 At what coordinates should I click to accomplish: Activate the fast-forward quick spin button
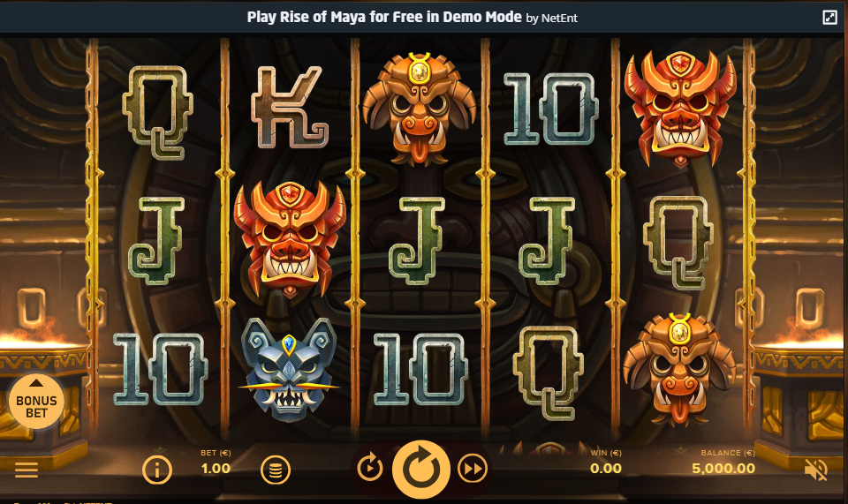click(472, 469)
